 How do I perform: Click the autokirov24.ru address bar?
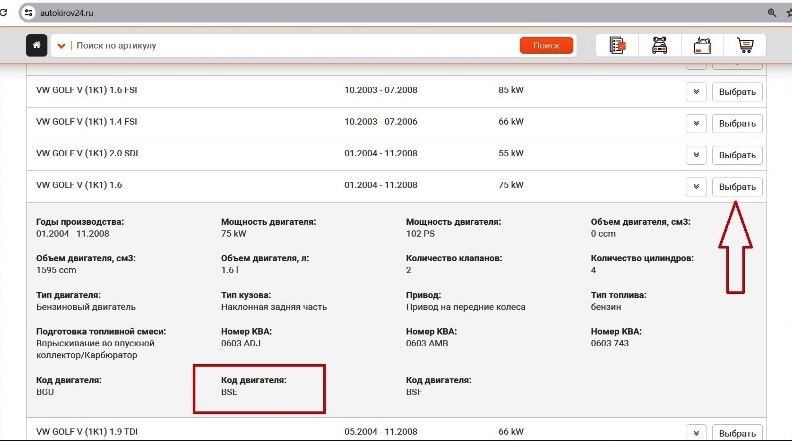click(394, 13)
